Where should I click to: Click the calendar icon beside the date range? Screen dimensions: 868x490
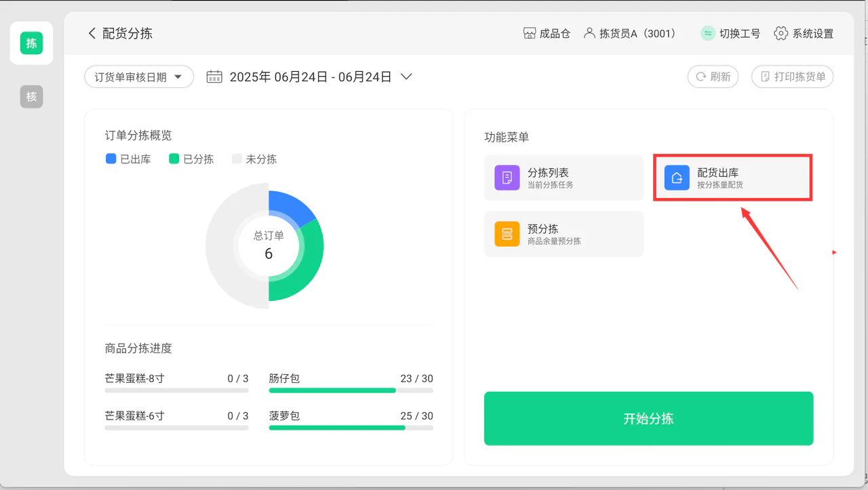[214, 77]
